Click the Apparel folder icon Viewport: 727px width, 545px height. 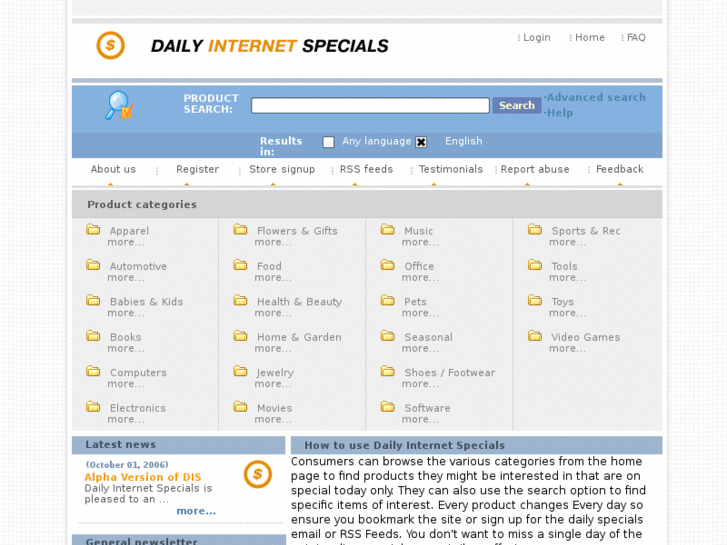click(93, 229)
